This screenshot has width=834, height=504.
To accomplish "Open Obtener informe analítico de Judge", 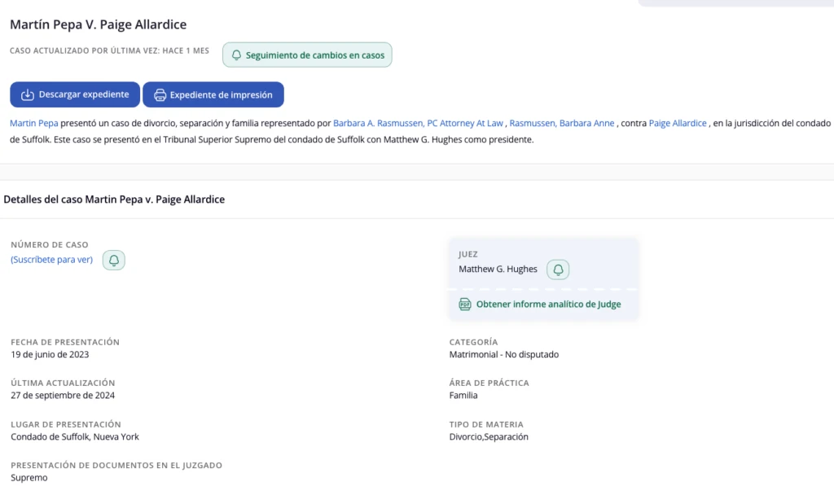I will point(548,305).
